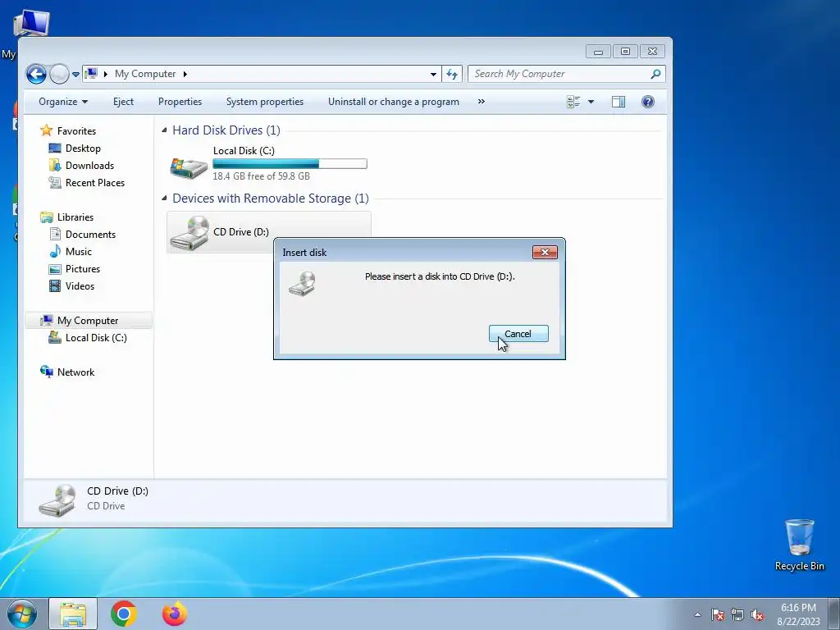Toggle the preview pane
Viewport: 840px width, 630px height.
[x=619, y=101]
